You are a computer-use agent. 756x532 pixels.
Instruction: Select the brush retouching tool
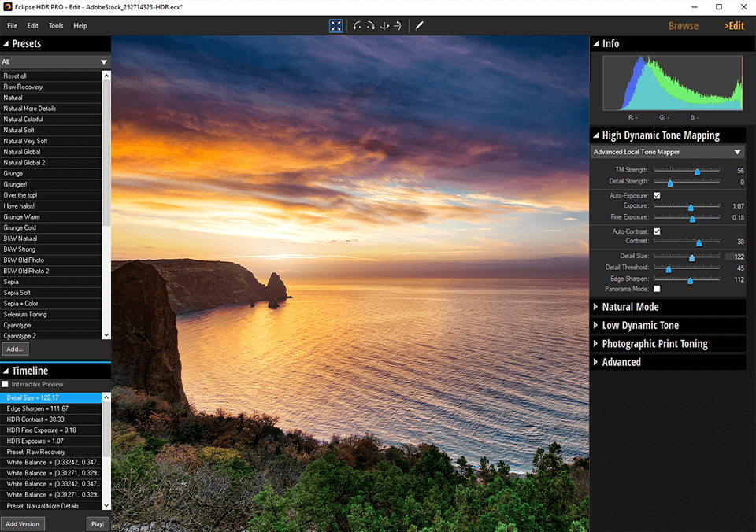[419, 25]
